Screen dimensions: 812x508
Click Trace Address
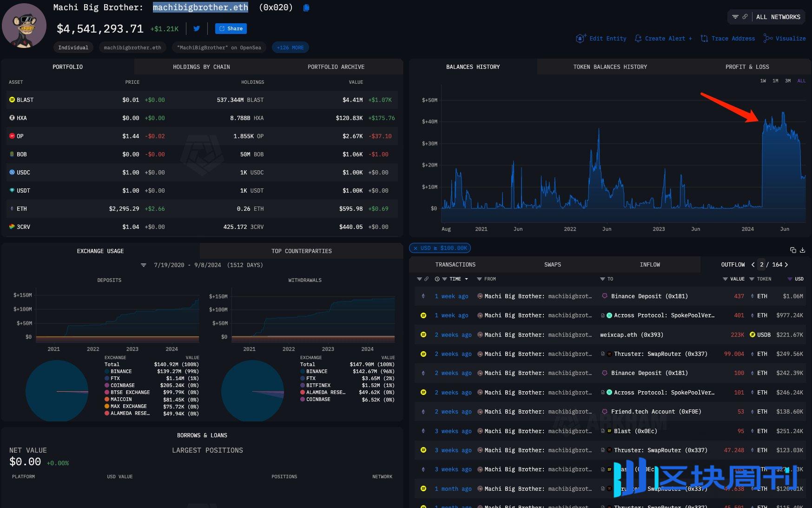point(728,39)
